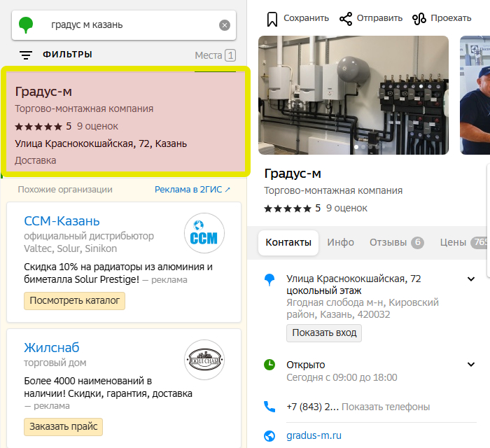Click 'Показать вход' button
Image resolution: width=490 pixels, height=448 pixels.
324,333
